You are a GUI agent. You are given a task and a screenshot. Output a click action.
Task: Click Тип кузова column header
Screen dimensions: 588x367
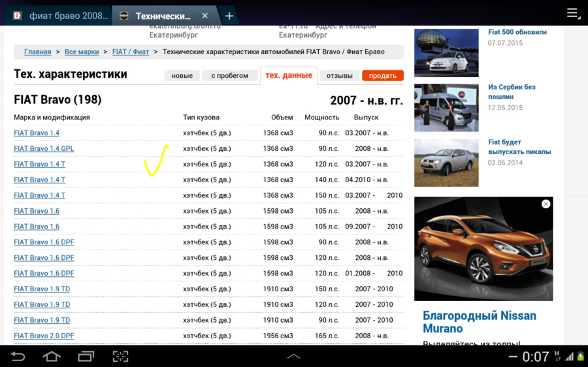tap(201, 118)
